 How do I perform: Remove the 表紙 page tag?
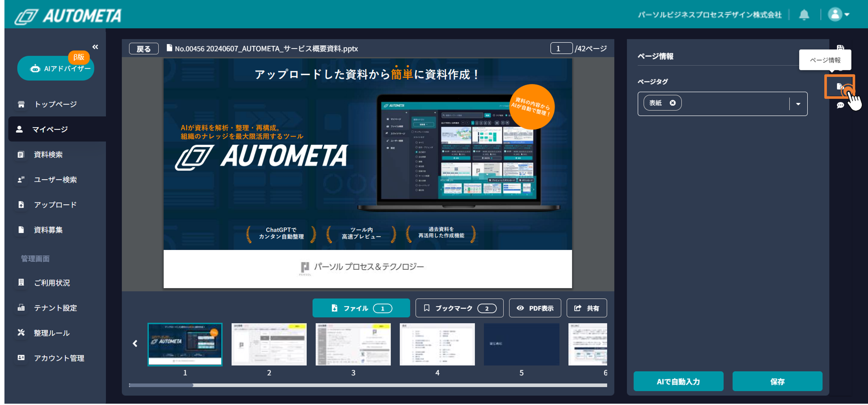pos(673,103)
